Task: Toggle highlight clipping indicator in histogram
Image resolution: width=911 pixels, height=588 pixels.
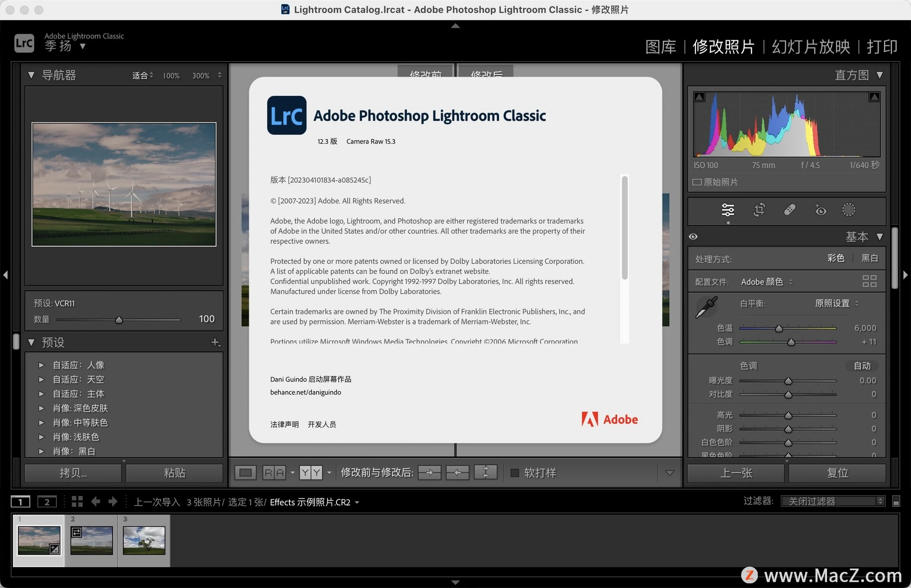Action: (874, 97)
